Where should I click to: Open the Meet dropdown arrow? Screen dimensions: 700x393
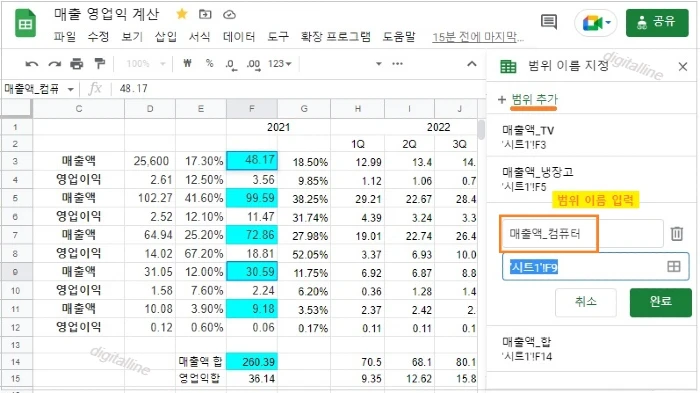608,22
